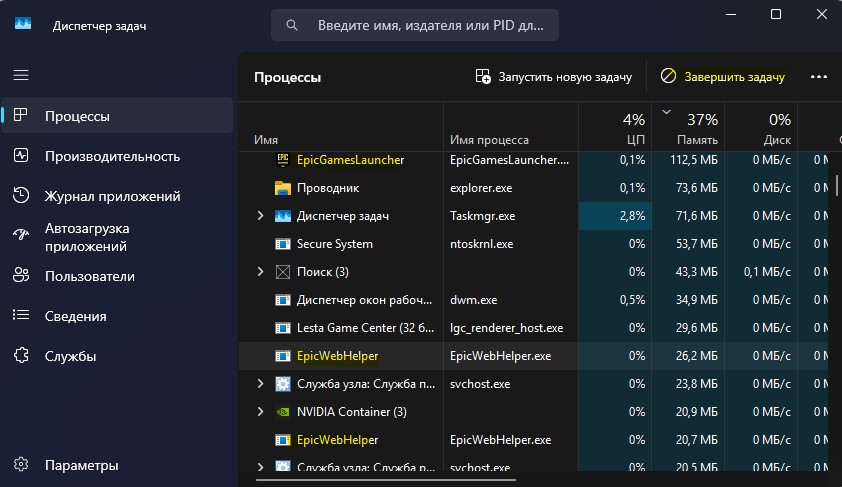
Task: Open Параметры settings at the bottom
Action: [x=81, y=465]
